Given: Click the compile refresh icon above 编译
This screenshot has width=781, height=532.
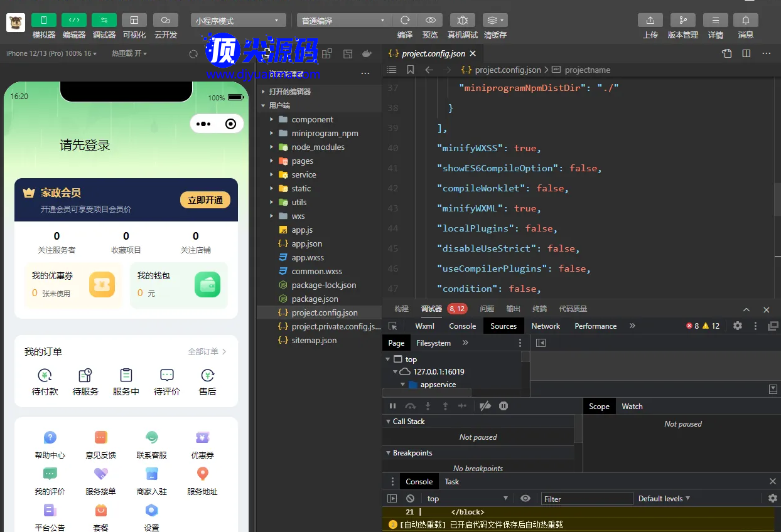Looking at the screenshot, I should tap(405, 20).
